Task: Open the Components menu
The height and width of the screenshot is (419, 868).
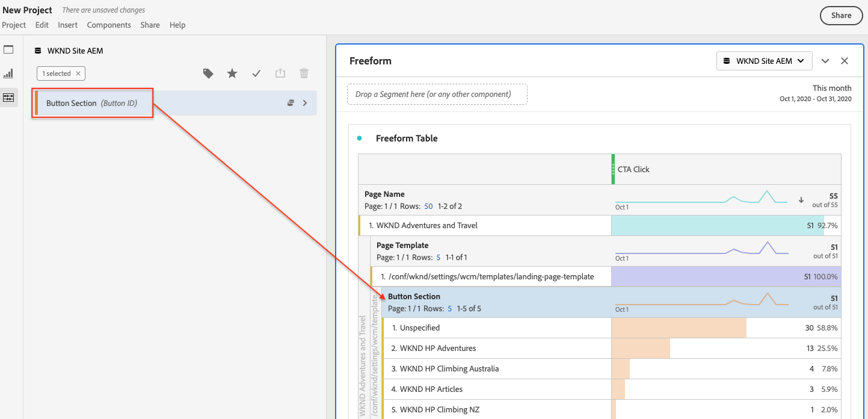Action: (109, 25)
